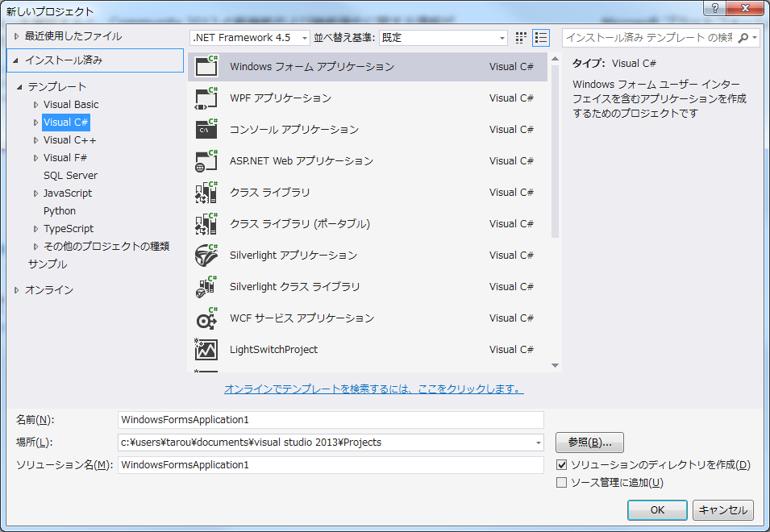770x532 pixels.
Task: Select WPF アプリケーション template
Action: (x=368, y=98)
